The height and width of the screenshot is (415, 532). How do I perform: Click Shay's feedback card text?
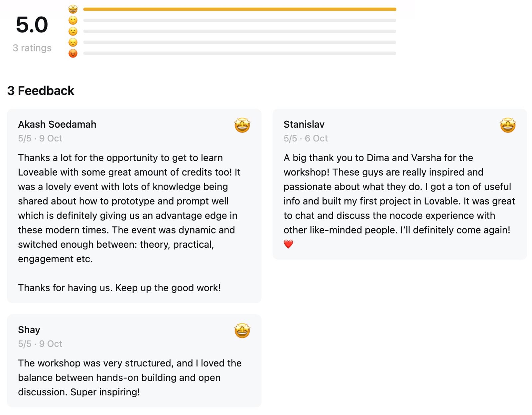(x=130, y=377)
